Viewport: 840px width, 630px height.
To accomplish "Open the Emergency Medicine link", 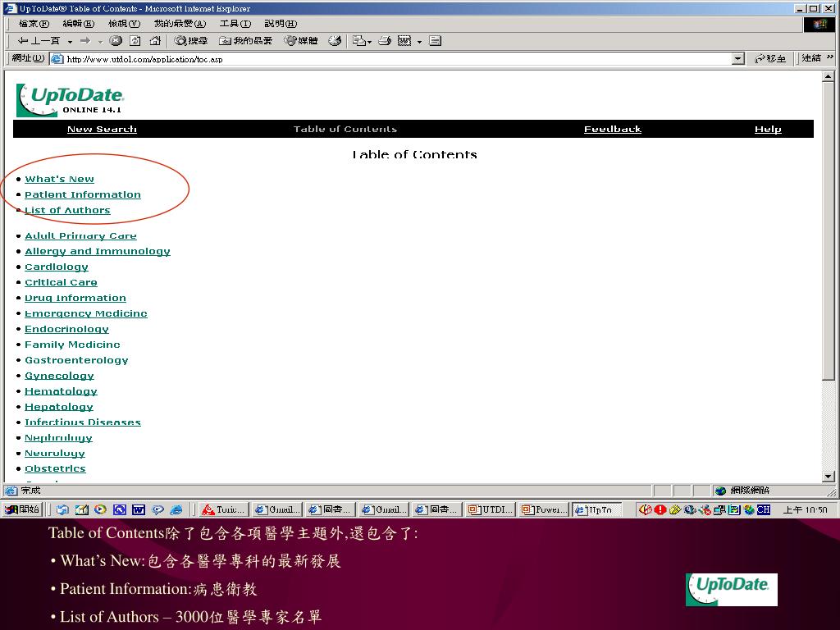I will (x=85, y=313).
